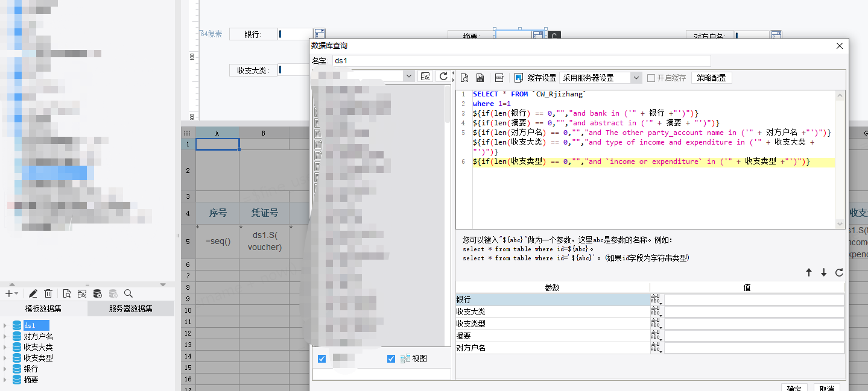Click the trash delete dataset icon
The width and height of the screenshot is (868, 391).
tap(48, 293)
